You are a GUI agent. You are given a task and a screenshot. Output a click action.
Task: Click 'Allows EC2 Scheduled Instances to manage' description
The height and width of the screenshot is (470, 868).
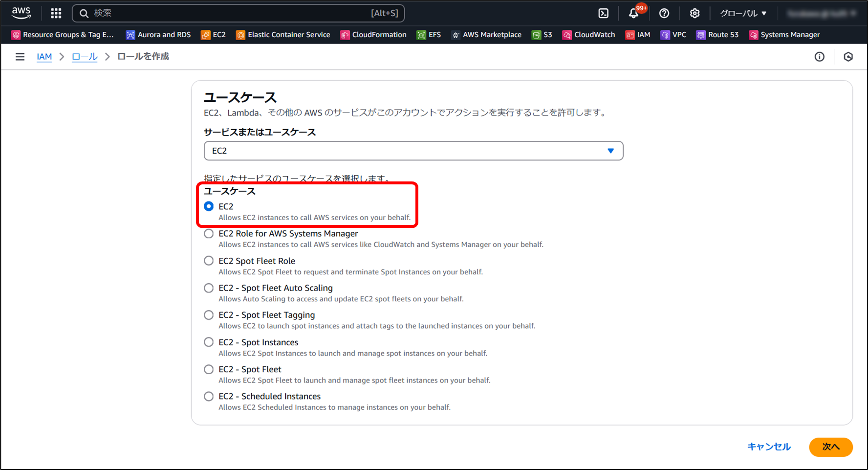click(334, 407)
